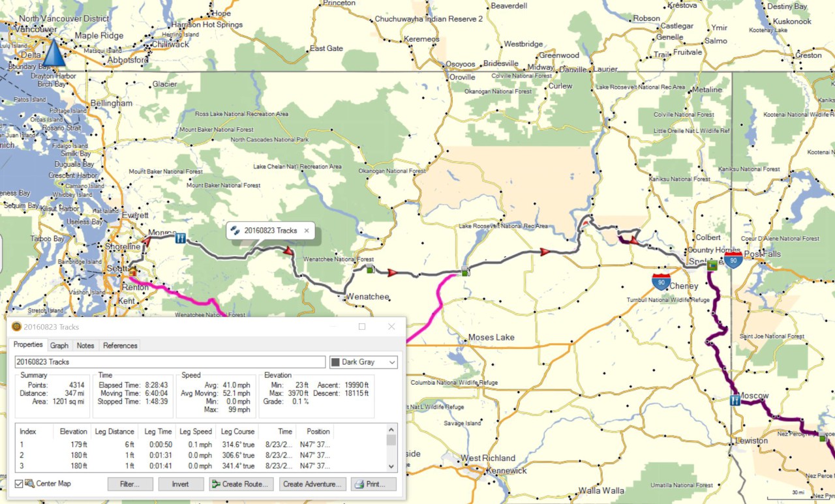Close the 20160823 Tracks map tooltip
This screenshot has height=504, width=835.
point(307,231)
